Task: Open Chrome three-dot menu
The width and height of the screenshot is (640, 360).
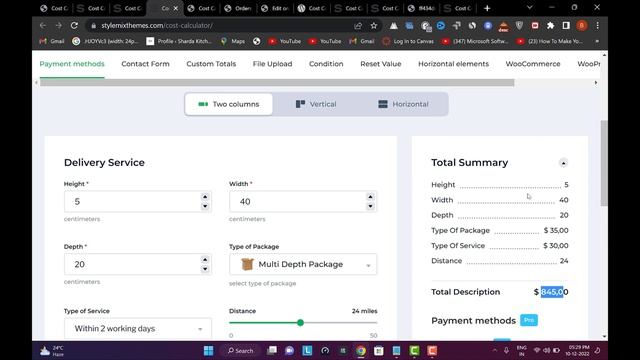Action: coord(597,26)
